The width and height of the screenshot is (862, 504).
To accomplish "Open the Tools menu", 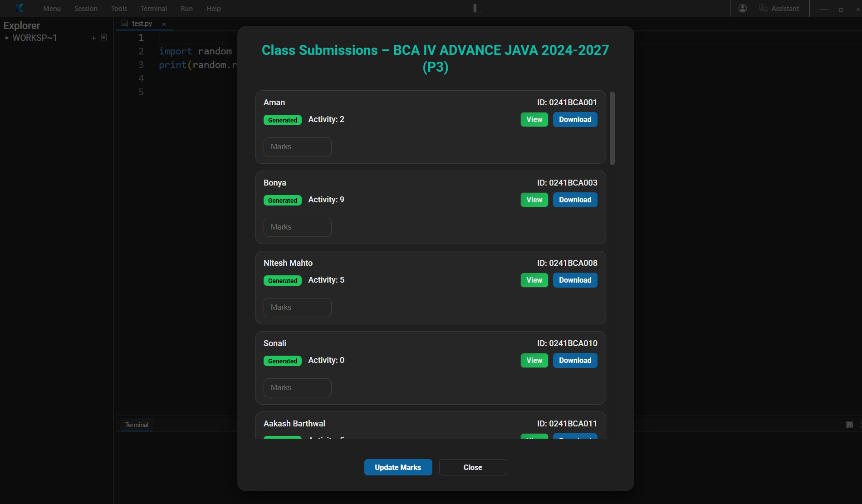I will 119,8.
